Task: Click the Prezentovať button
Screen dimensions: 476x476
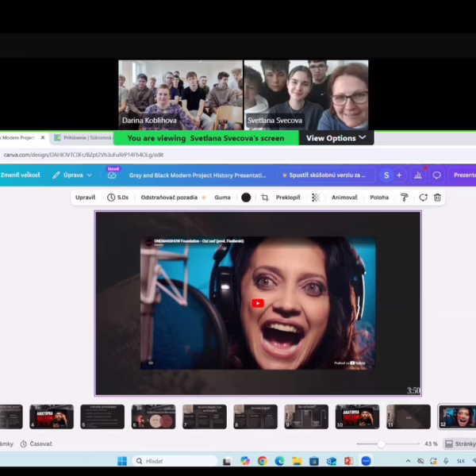Action: pyautogui.click(x=464, y=175)
